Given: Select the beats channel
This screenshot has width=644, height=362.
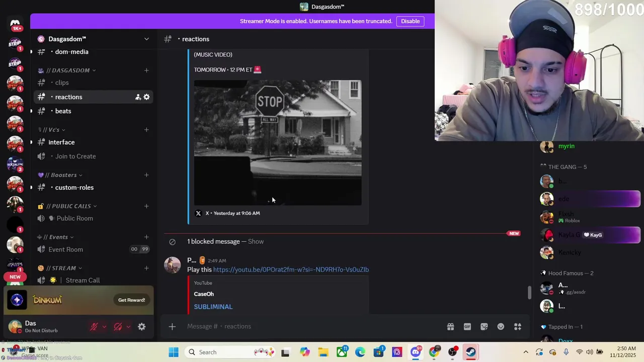Looking at the screenshot, I should click(93, 111).
